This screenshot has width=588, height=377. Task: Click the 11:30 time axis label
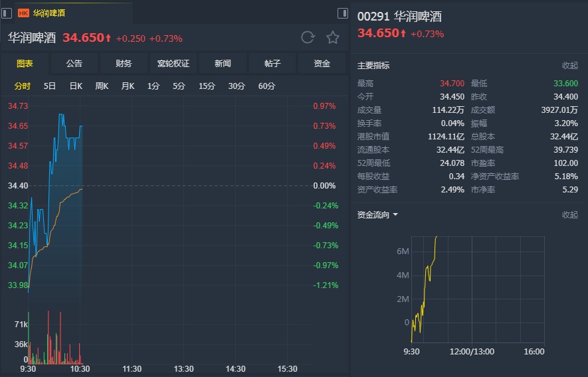tap(132, 369)
